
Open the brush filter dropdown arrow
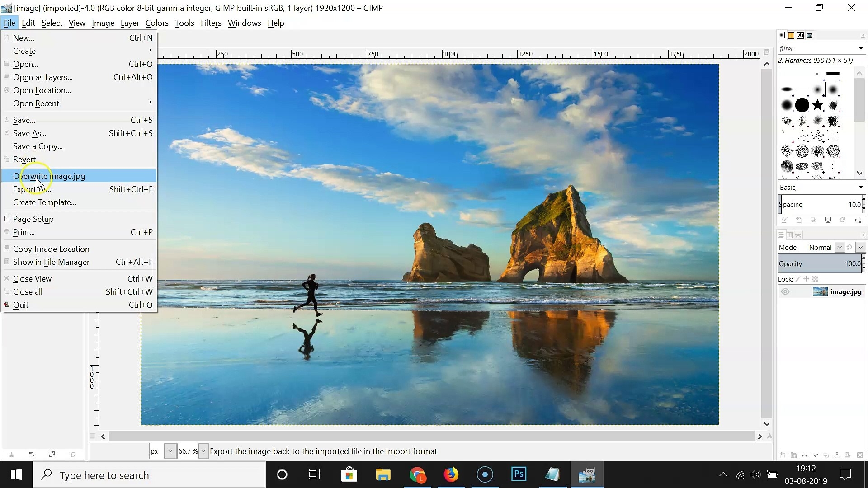coord(860,48)
